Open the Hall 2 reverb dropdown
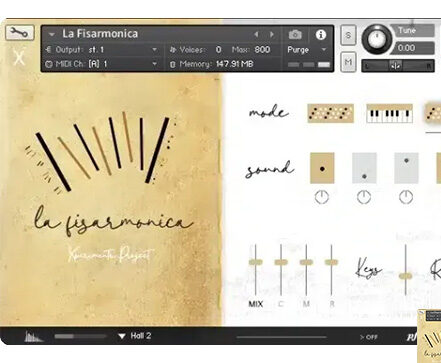Image resolution: width=441 pixels, height=363 pixels. coord(135,336)
